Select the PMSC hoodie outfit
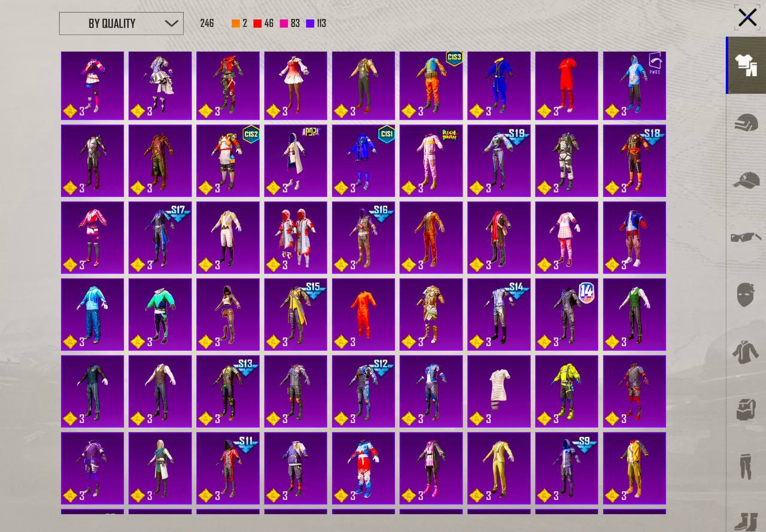This screenshot has height=532, width=766. tap(634, 86)
